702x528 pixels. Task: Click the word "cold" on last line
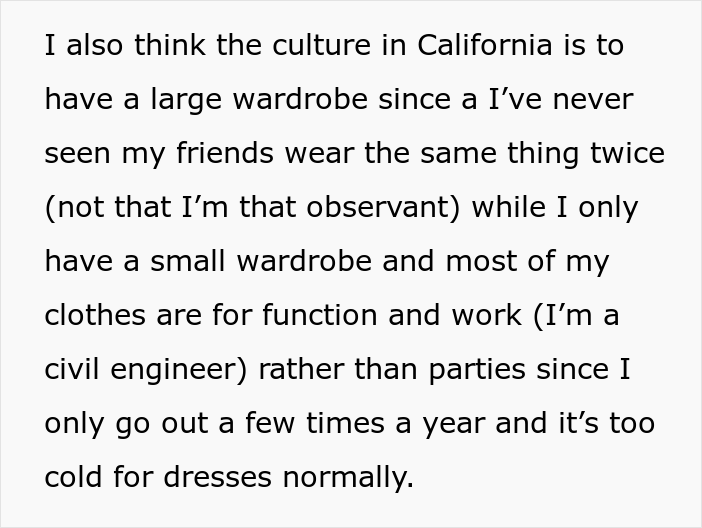coord(71,478)
